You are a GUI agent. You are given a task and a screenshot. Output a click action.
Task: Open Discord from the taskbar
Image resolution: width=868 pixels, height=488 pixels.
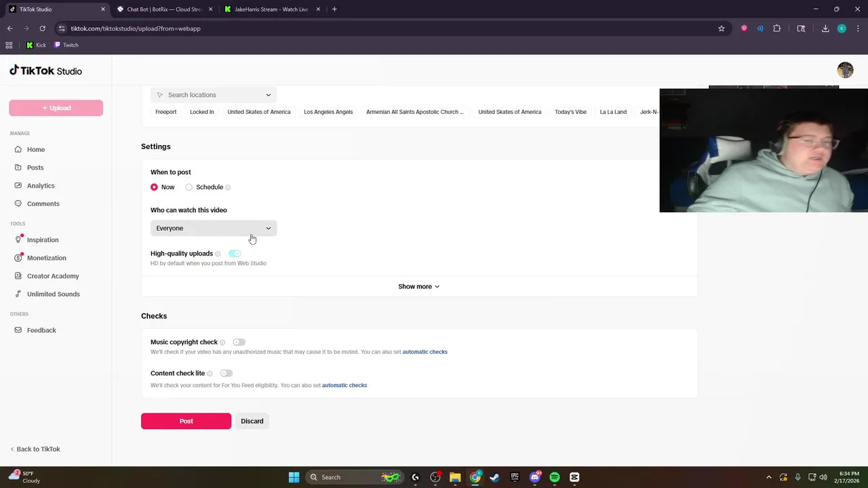(535, 477)
